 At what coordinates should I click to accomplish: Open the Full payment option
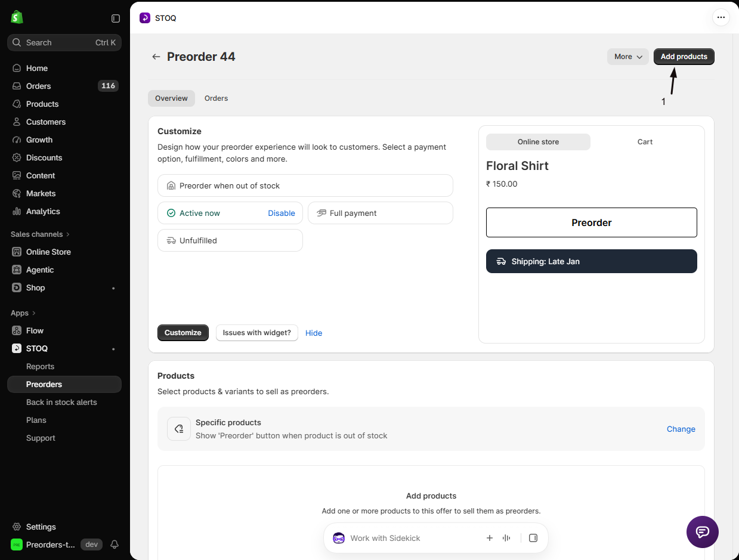coord(381,213)
